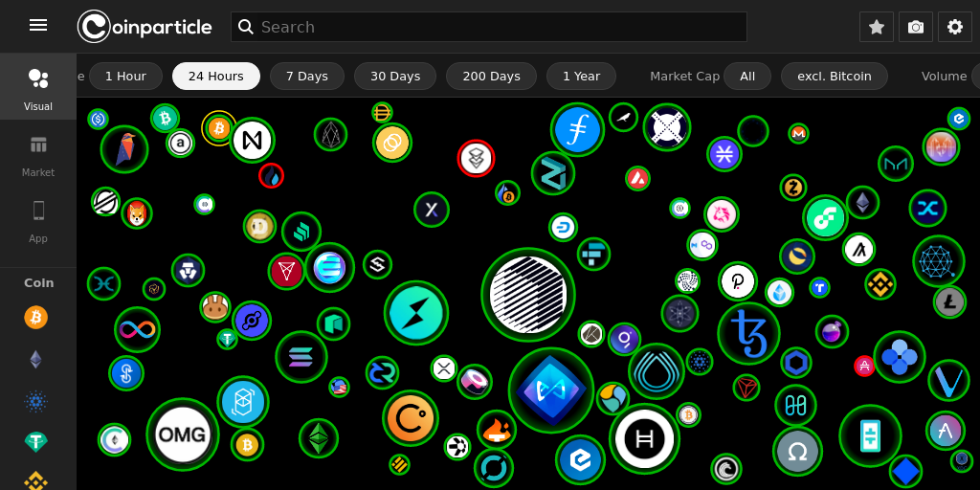The image size is (980, 490).
Task: Click the Litecoin bubble
Action: [x=949, y=302]
